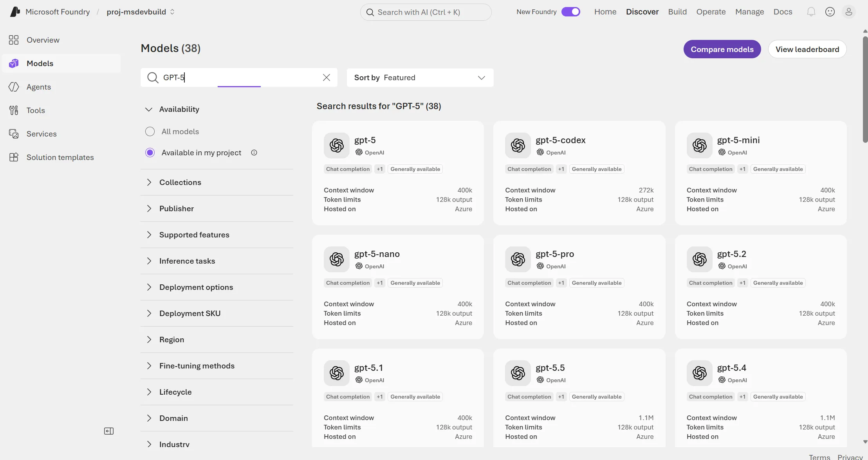The height and width of the screenshot is (460, 868).
Task: Click the models search field containing GPT-5
Action: [239, 77]
